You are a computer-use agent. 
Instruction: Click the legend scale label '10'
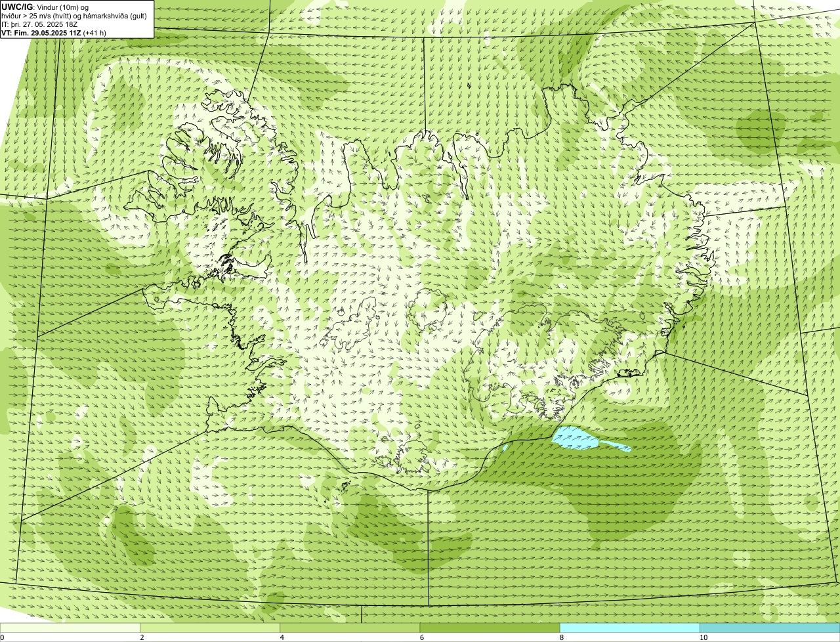[x=703, y=637]
